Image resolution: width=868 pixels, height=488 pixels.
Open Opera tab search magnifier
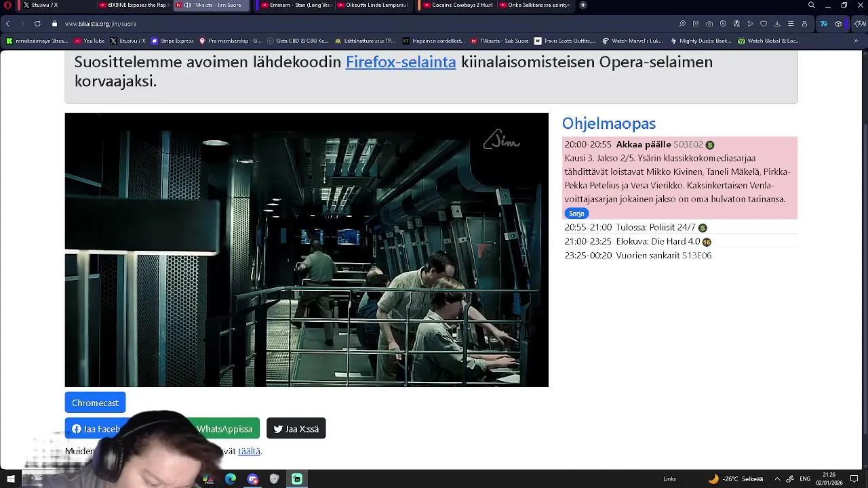click(811, 5)
